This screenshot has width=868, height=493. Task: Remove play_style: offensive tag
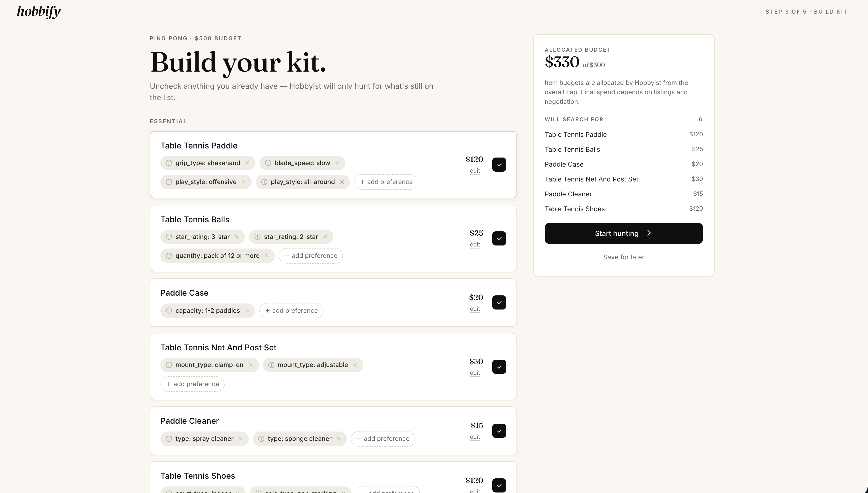(x=244, y=182)
